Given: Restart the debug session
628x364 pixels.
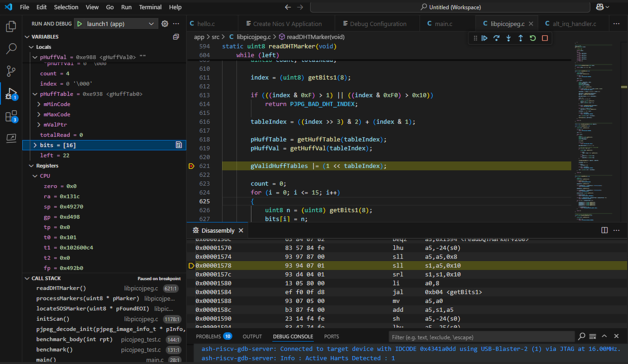Looking at the screenshot, I should pyautogui.click(x=533, y=38).
